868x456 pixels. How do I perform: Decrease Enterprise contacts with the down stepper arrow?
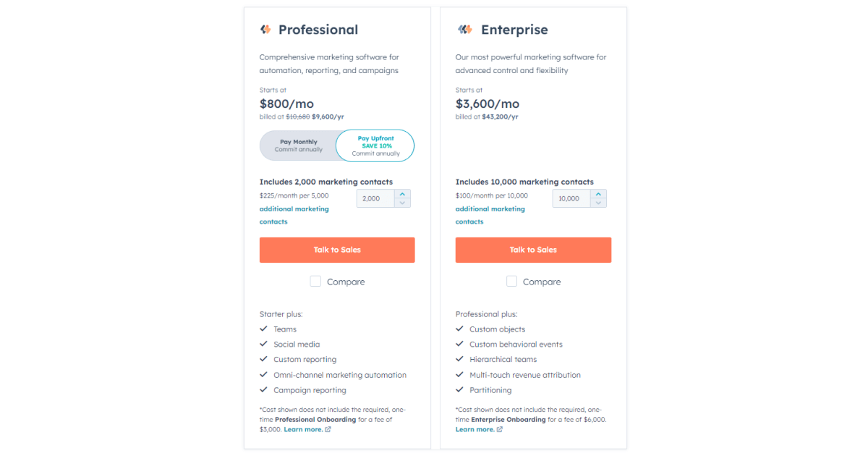click(x=599, y=202)
